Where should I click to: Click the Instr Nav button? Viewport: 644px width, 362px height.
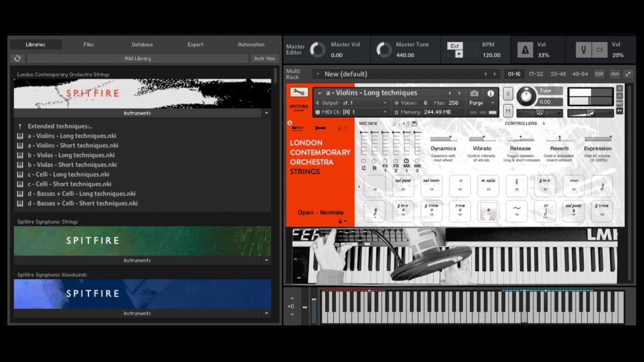[x=265, y=58]
